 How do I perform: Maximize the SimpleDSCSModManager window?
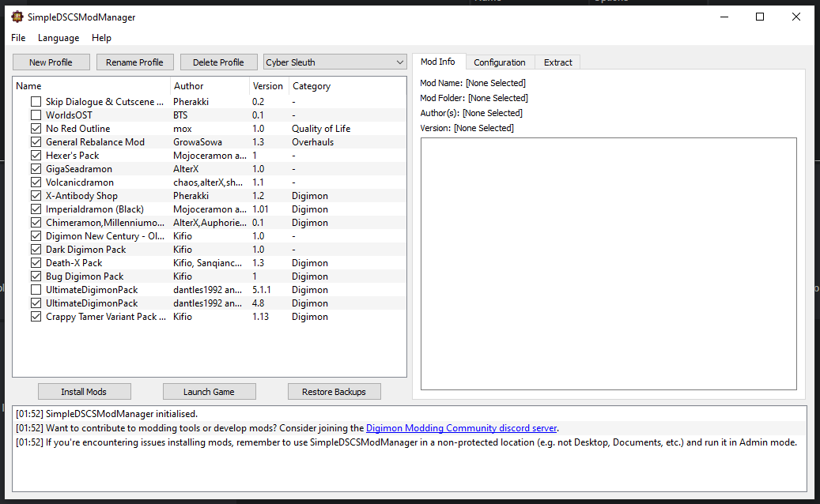tap(760, 17)
